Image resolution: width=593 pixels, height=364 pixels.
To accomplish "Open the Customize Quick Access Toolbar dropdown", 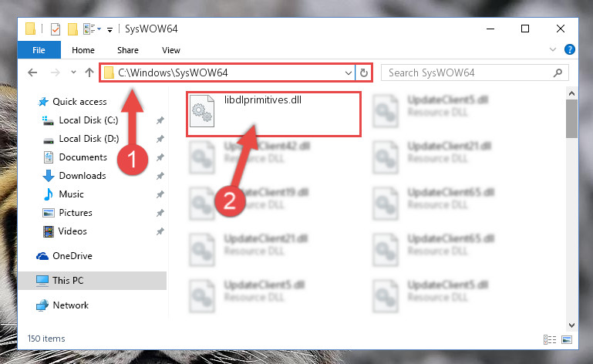I will 110,29.
